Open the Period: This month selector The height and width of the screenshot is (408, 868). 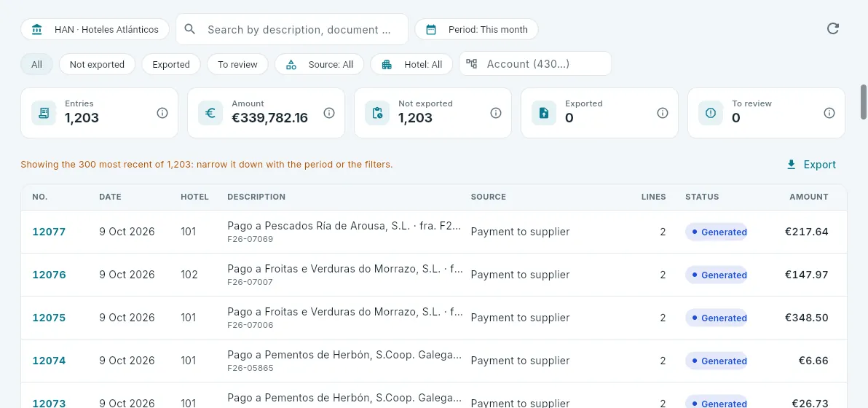[x=477, y=29]
